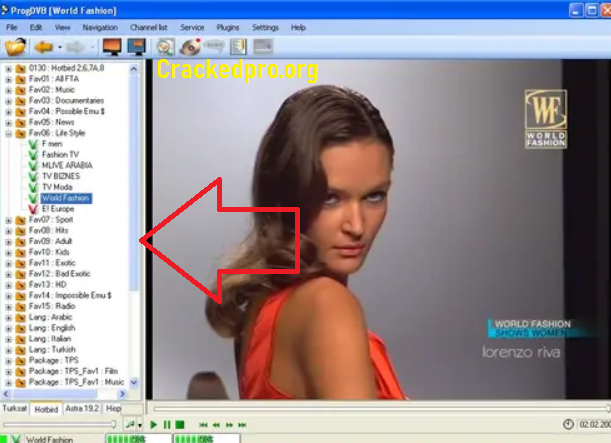This screenshot has height=443, width=611.
Task: Start recording with the disc record icon
Action: tap(190, 47)
